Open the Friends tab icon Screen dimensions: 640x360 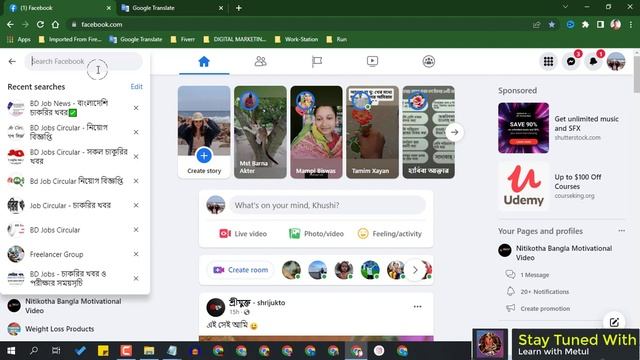[260, 62]
